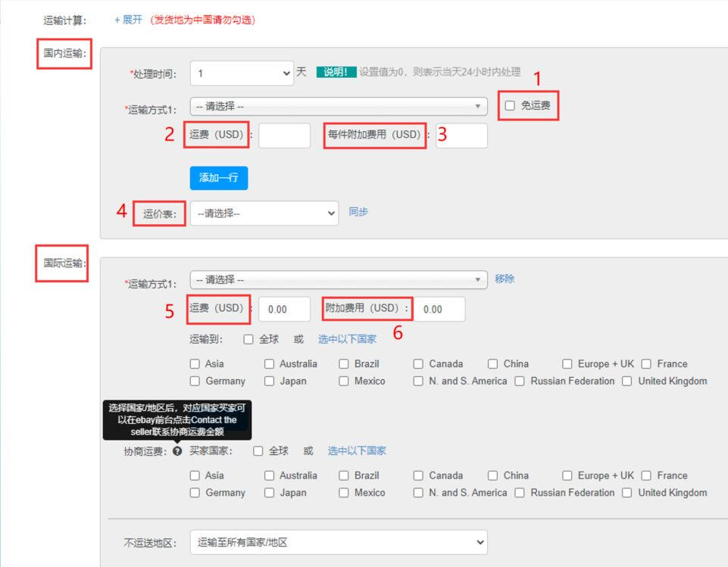Tick Europe + UK under 运输到 countries
The width and height of the screenshot is (728, 567).
point(567,364)
